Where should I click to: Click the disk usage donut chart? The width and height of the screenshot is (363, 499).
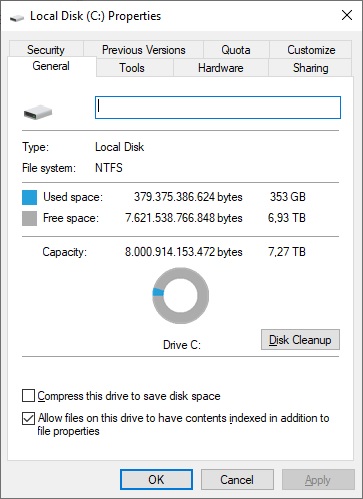coord(181,295)
